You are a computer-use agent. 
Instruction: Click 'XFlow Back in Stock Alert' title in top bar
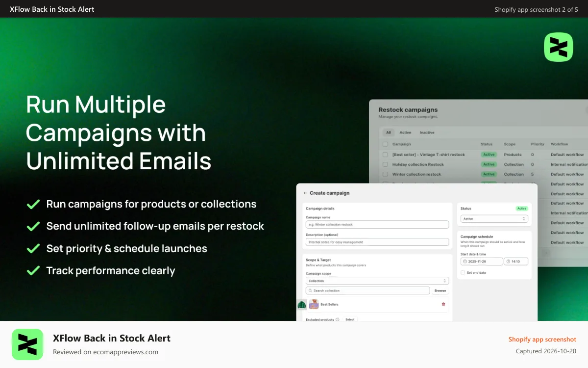click(x=52, y=9)
